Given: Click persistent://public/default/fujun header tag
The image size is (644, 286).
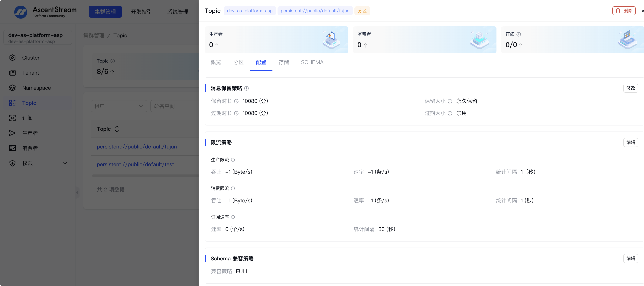Looking at the screenshot, I should pos(315,11).
